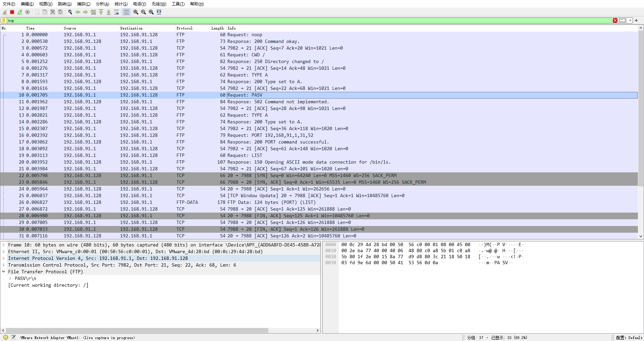Jump to the last packet
This screenshot has height=341, width=644.
(109, 12)
